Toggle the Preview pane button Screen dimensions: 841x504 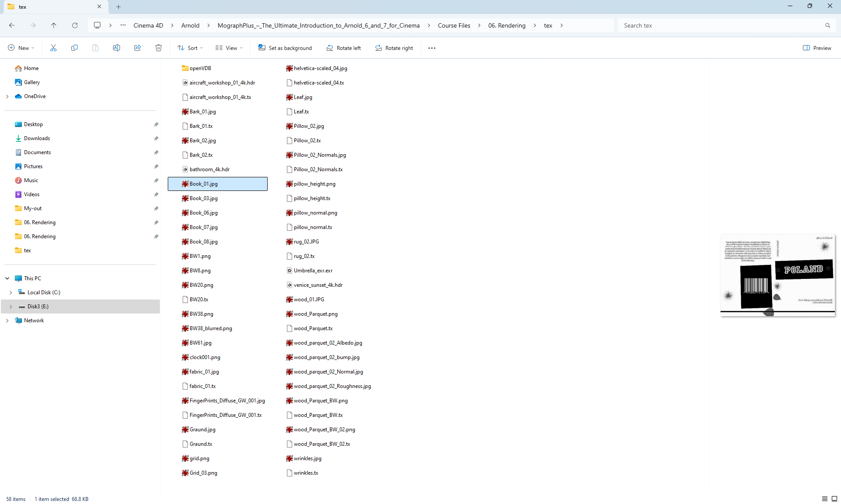(817, 48)
